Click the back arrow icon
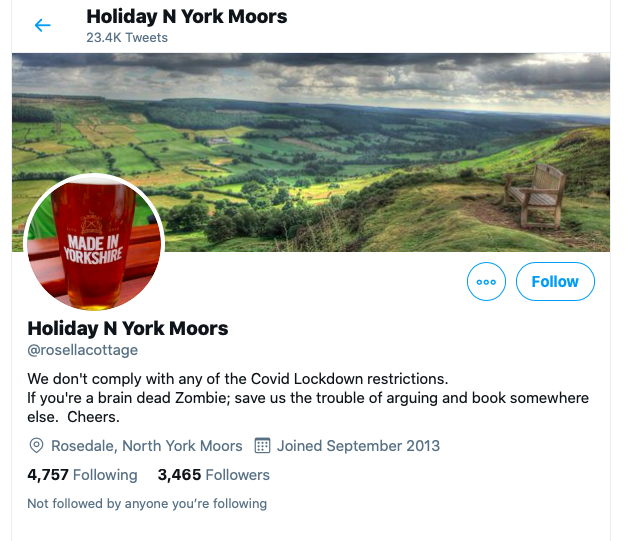 [x=42, y=25]
